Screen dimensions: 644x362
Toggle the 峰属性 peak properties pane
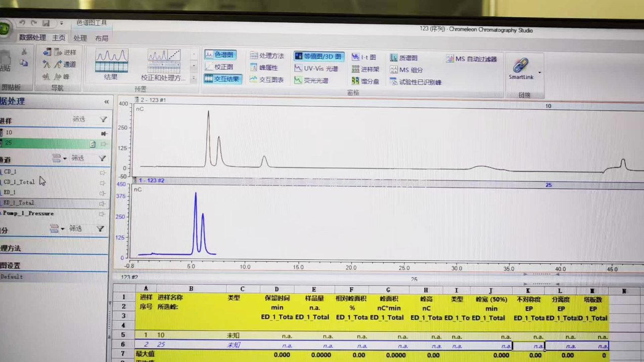click(x=264, y=67)
